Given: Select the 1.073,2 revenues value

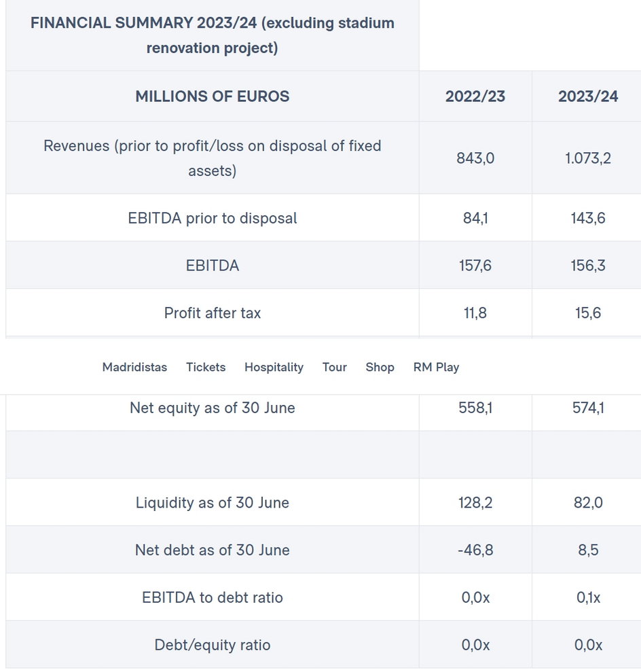Looking at the screenshot, I should [x=588, y=158].
